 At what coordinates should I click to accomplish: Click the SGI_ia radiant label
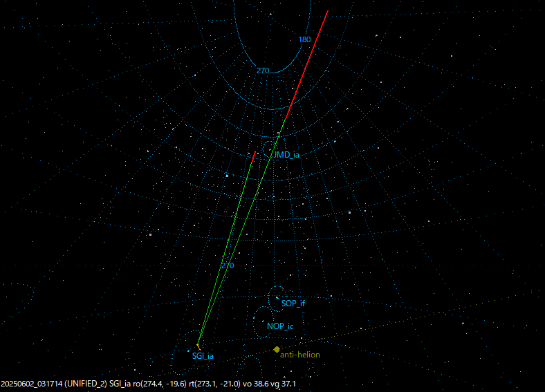(x=203, y=356)
